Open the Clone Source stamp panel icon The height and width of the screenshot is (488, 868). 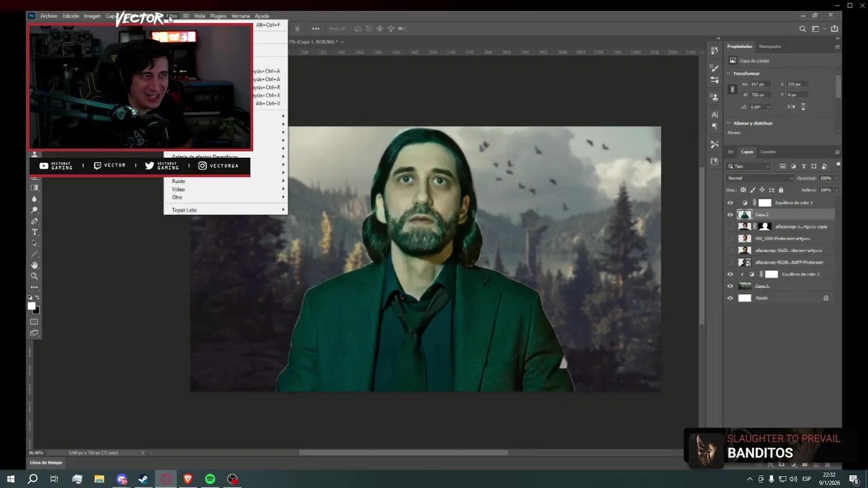click(x=714, y=98)
